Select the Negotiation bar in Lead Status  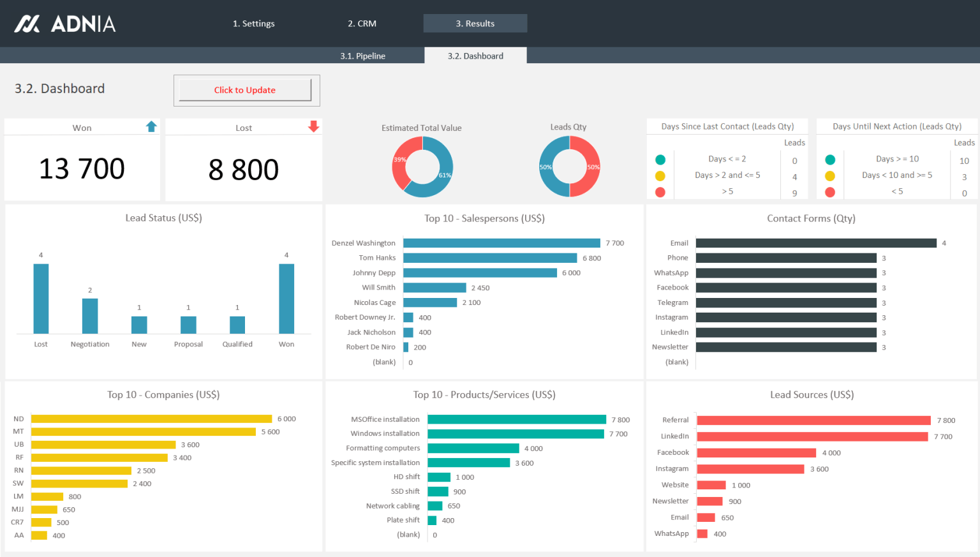(90, 316)
